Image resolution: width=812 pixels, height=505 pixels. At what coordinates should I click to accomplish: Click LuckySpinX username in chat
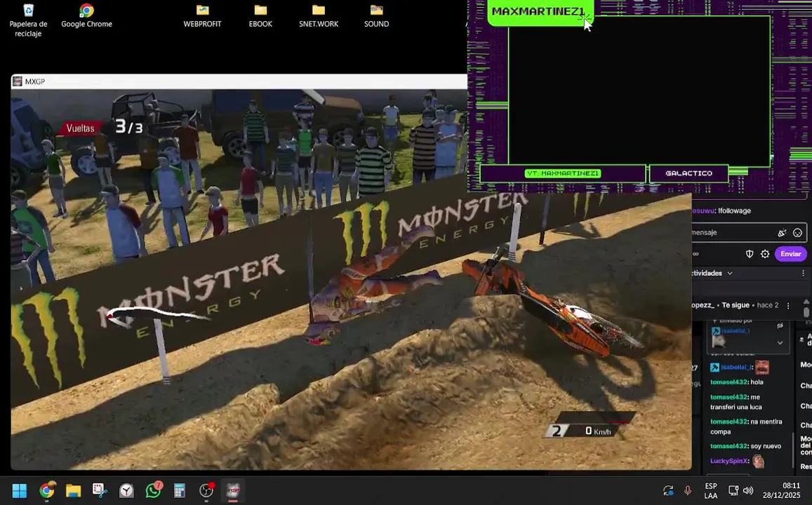click(729, 461)
